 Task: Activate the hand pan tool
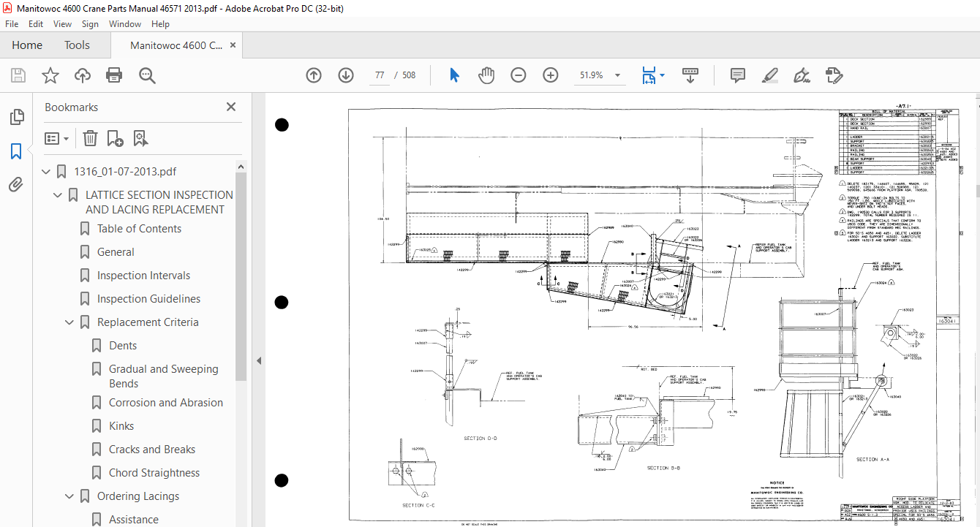click(486, 75)
